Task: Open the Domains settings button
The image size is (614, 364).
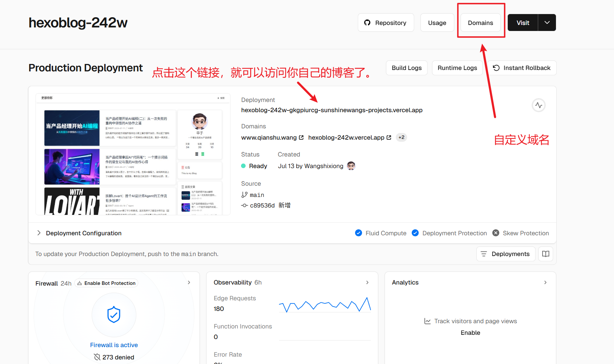Action: coord(480,23)
